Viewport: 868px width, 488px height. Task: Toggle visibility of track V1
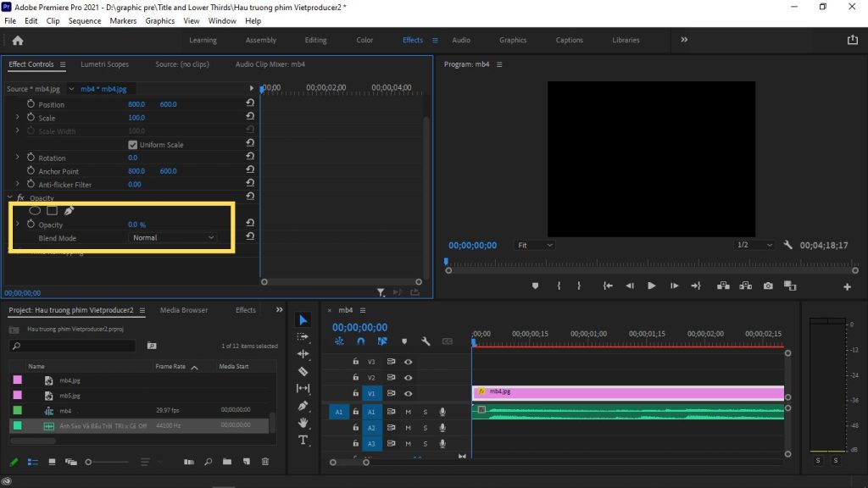(x=408, y=393)
